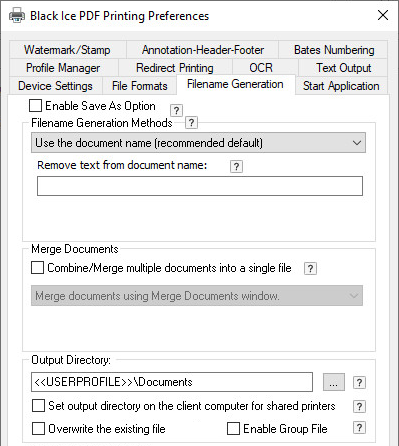
Task: Toggle Overwrite the existing file checkbox
Action: click(x=38, y=429)
